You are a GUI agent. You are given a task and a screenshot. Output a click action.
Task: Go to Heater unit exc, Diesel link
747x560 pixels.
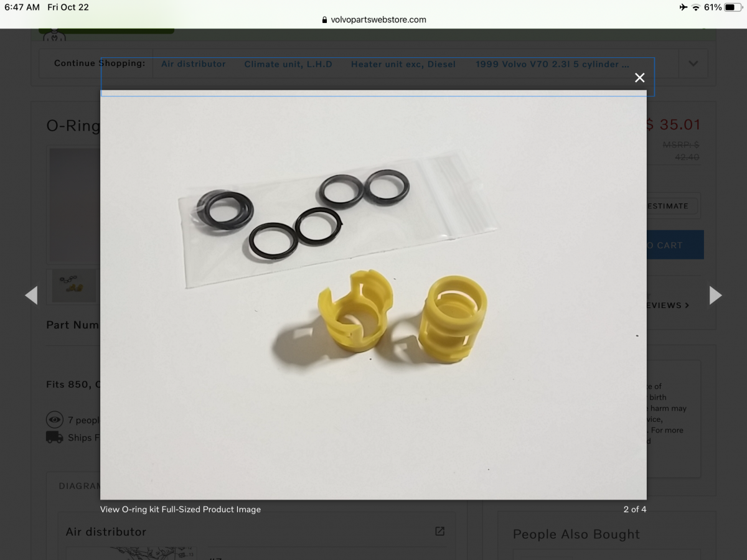point(403,64)
